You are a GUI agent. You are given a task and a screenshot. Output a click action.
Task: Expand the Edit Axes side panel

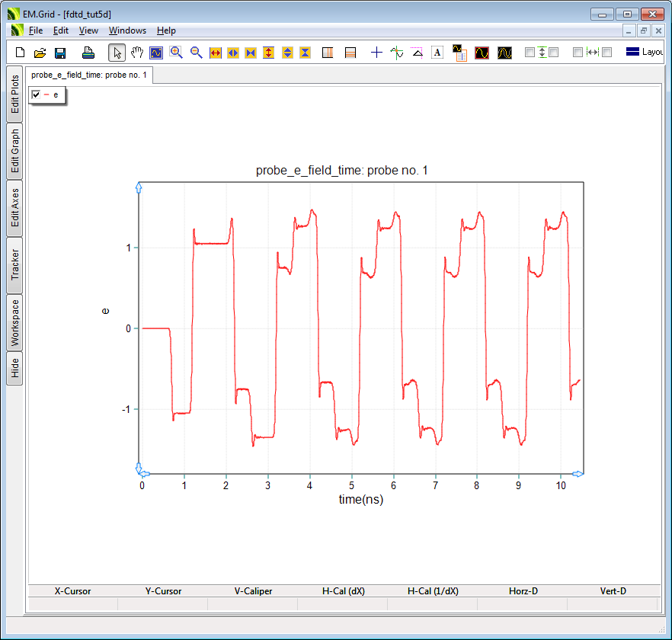pyautogui.click(x=15, y=208)
